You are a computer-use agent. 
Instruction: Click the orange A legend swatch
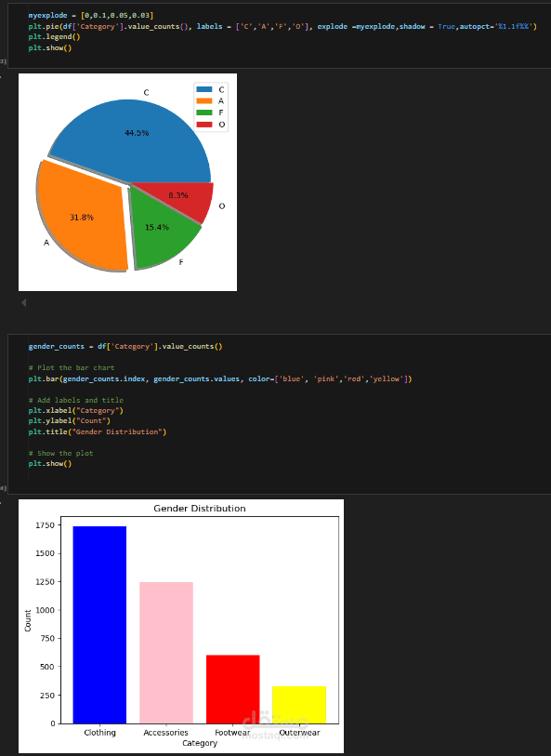click(204, 100)
